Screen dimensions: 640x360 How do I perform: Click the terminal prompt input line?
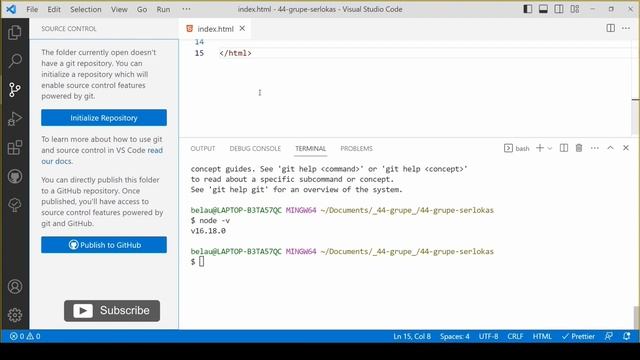pos(198,262)
